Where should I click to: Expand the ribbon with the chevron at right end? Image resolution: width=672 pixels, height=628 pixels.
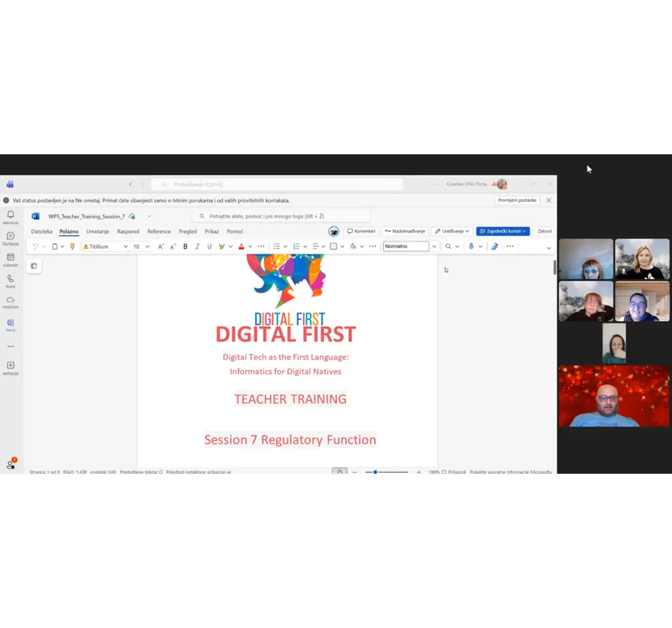coord(549,248)
